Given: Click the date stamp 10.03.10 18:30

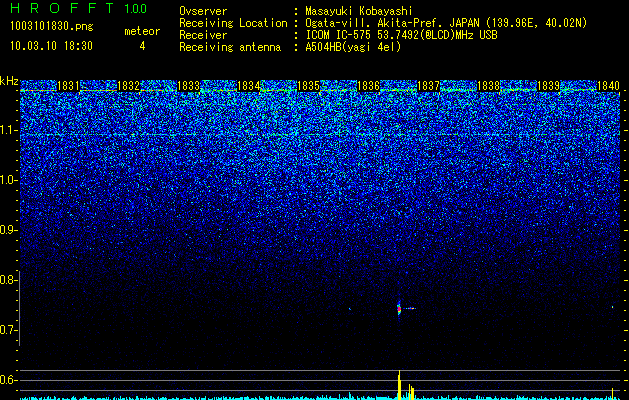Looking at the screenshot, I should tap(51, 46).
